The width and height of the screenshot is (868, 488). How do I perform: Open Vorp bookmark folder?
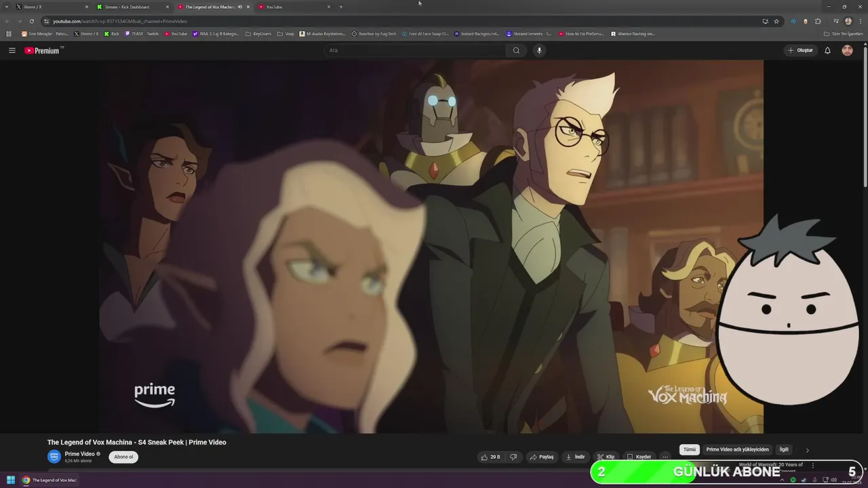point(285,33)
